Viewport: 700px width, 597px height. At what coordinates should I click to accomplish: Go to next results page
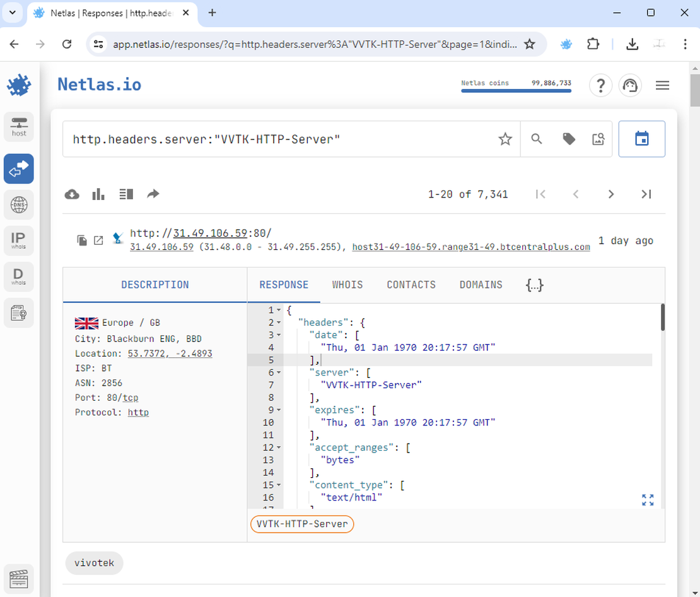(610, 194)
